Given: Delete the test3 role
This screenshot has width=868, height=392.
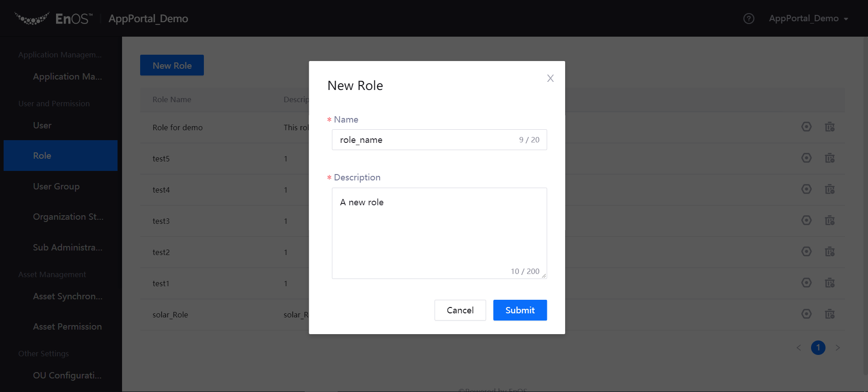Looking at the screenshot, I should tap(830, 221).
